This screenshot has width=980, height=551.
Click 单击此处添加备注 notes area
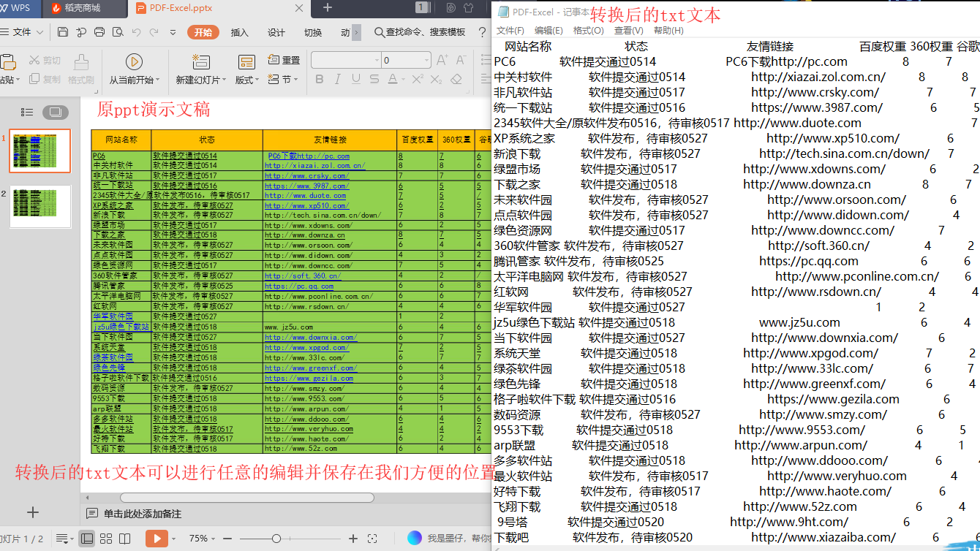coord(142,514)
